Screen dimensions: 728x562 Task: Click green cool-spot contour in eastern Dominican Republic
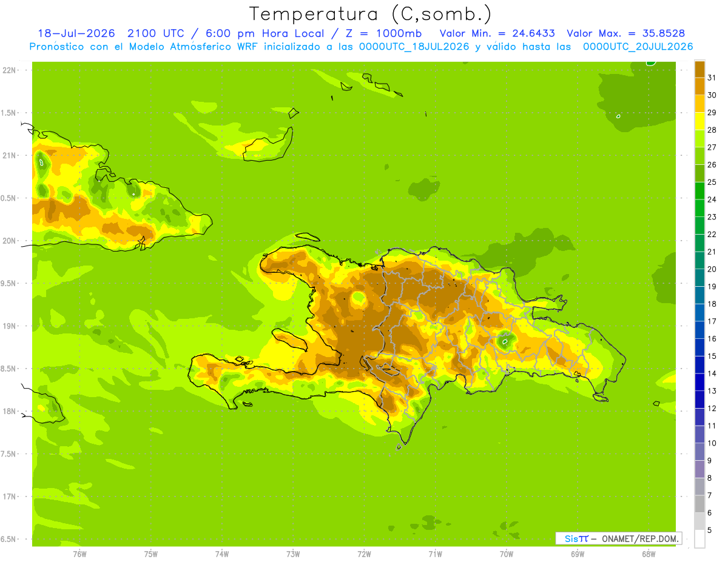point(505,341)
